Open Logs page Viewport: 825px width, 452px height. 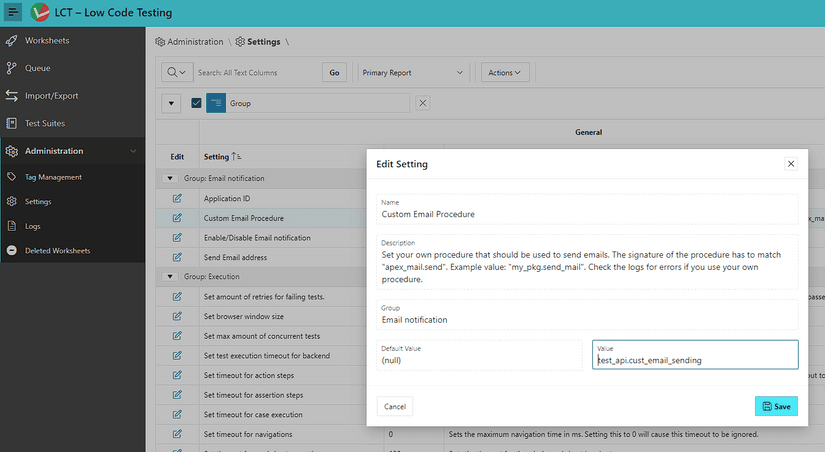pyautogui.click(x=73, y=226)
